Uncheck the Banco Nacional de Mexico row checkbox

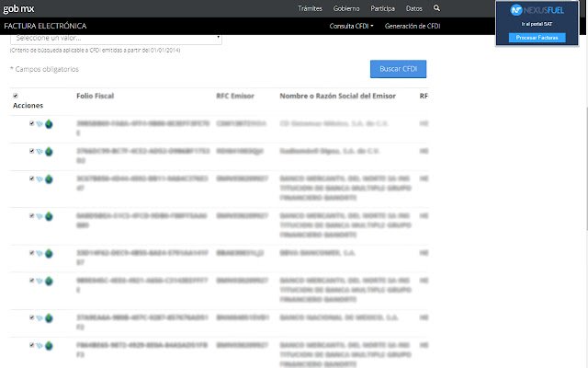pos(32,317)
